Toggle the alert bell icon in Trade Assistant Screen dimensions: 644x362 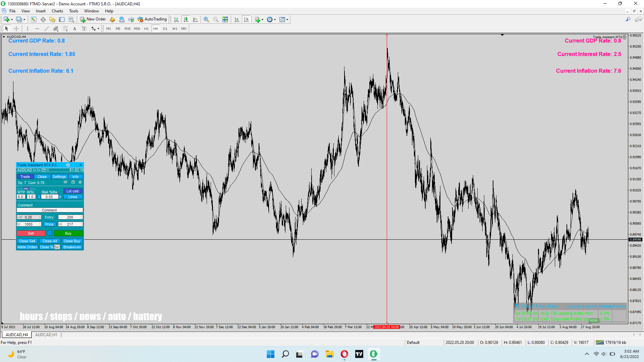[x=80, y=182]
